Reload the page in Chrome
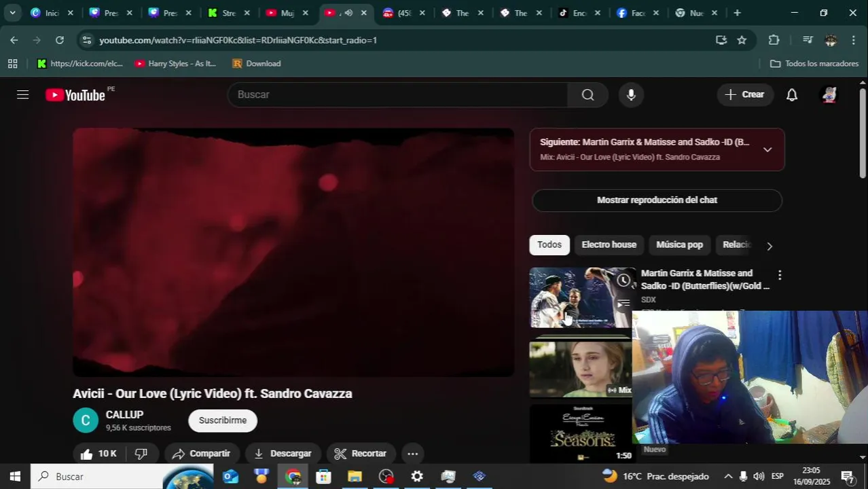 tap(60, 40)
